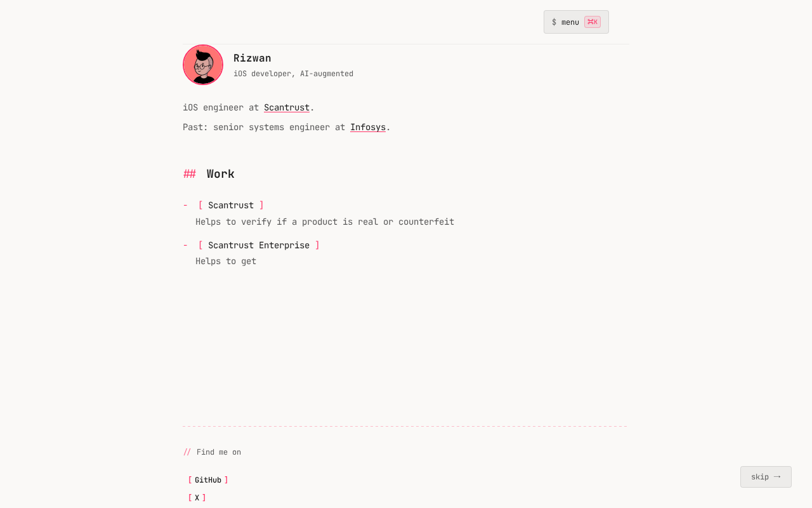Image resolution: width=812 pixels, height=508 pixels.
Task: Click the "Helps to get" description line
Action: pyautogui.click(x=226, y=262)
